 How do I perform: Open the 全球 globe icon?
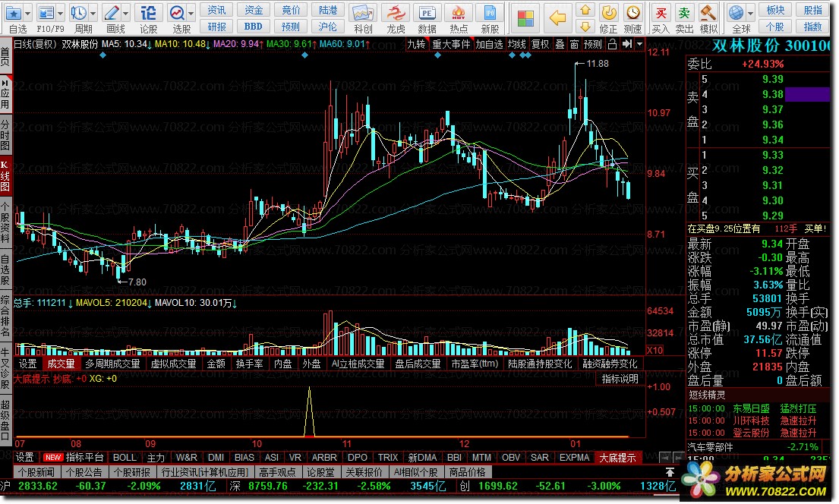(x=736, y=13)
